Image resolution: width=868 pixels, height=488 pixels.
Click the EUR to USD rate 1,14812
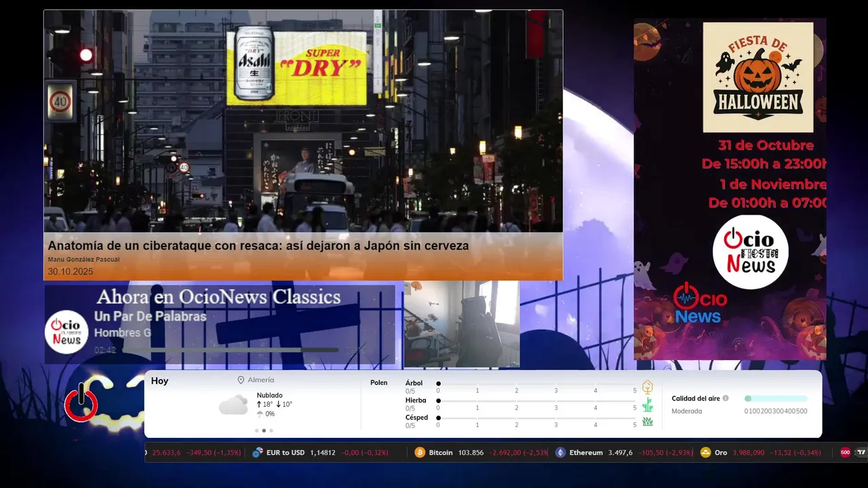(323, 452)
